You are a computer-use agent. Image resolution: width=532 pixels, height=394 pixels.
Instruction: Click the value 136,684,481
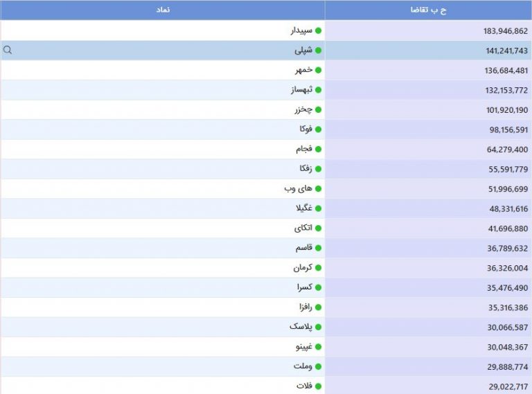click(506, 71)
